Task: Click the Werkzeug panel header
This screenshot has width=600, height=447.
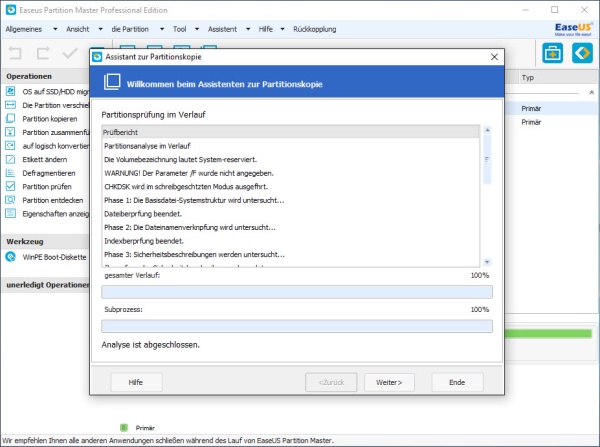Action: click(46, 241)
